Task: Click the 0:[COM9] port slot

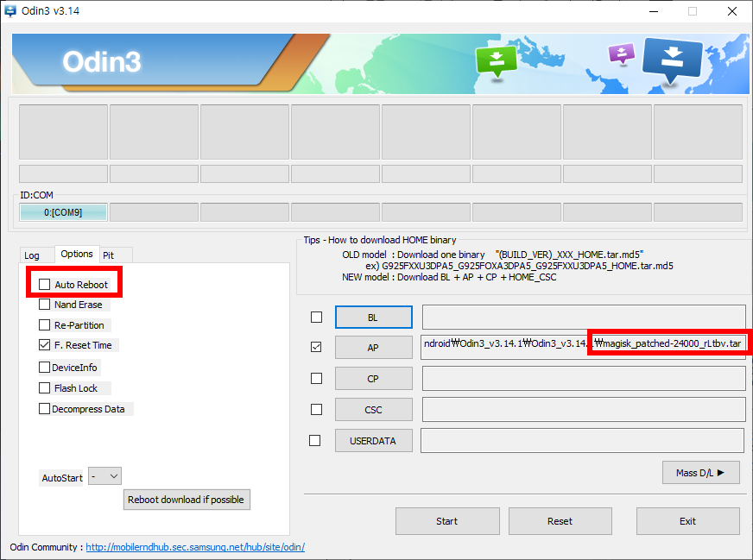Action: (63, 212)
